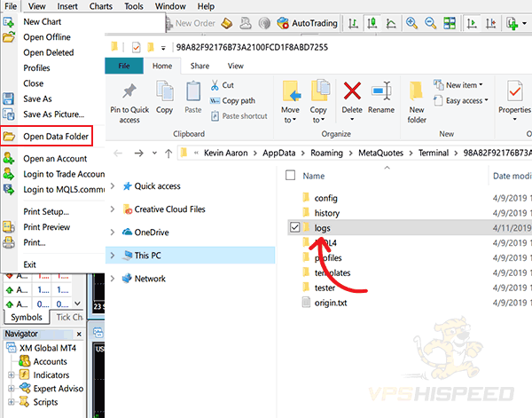The image size is (532, 418).
Task: Expand Scripts in Navigator tree
Action: pos(12,402)
